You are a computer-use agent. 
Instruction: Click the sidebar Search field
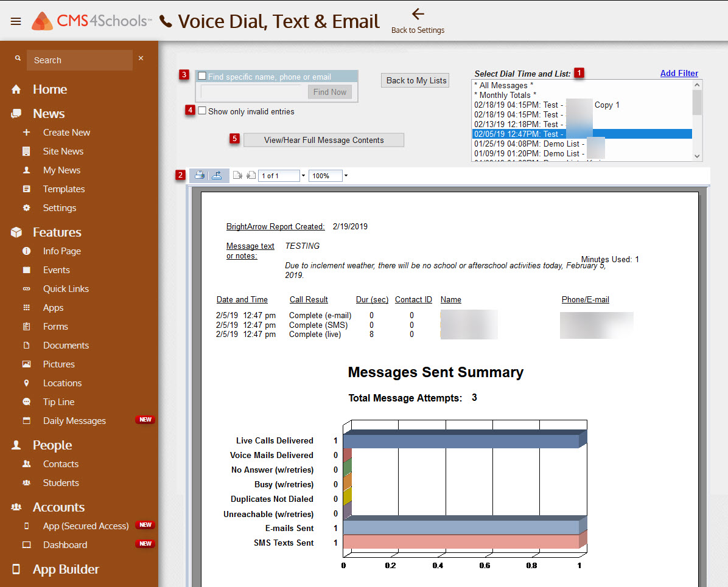coord(80,60)
